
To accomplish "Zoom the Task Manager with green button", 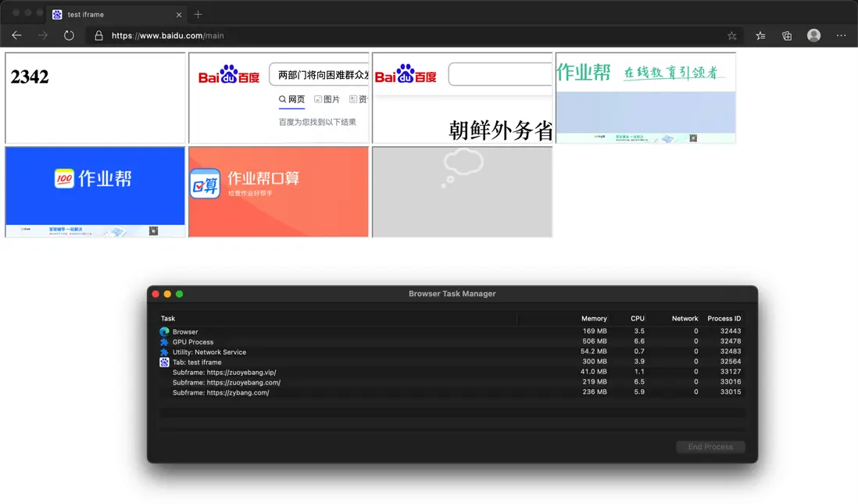I will pos(180,294).
